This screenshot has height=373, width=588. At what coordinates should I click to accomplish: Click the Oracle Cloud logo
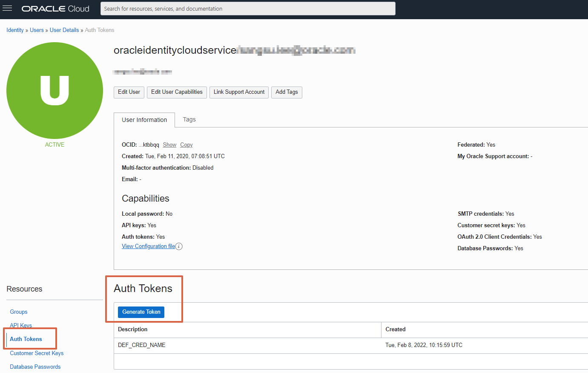pyautogui.click(x=55, y=9)
